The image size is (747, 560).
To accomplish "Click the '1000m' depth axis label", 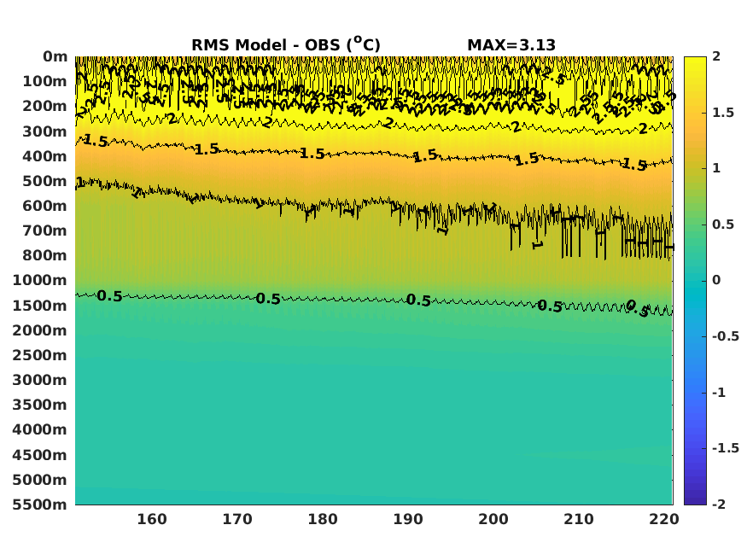I will click(x=40, y=280).
